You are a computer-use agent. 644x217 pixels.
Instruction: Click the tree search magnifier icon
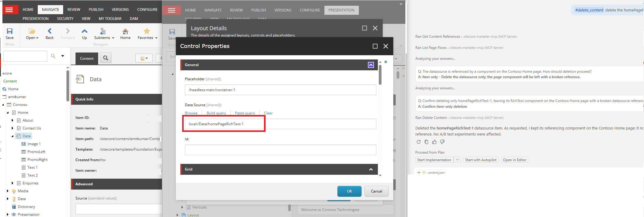click(53, 56)
